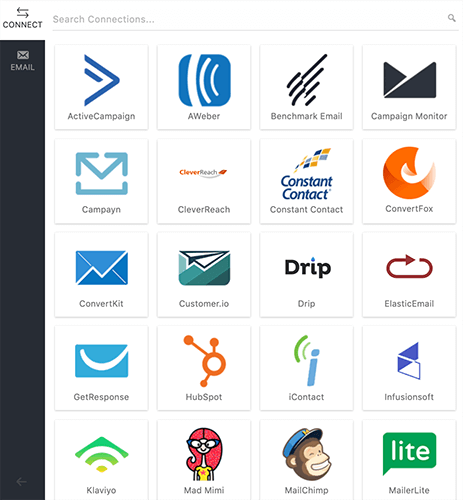Viewport: 463px width, 500px height.
Task: Select the HubSpot integration
Action: (x=204, y=368)
